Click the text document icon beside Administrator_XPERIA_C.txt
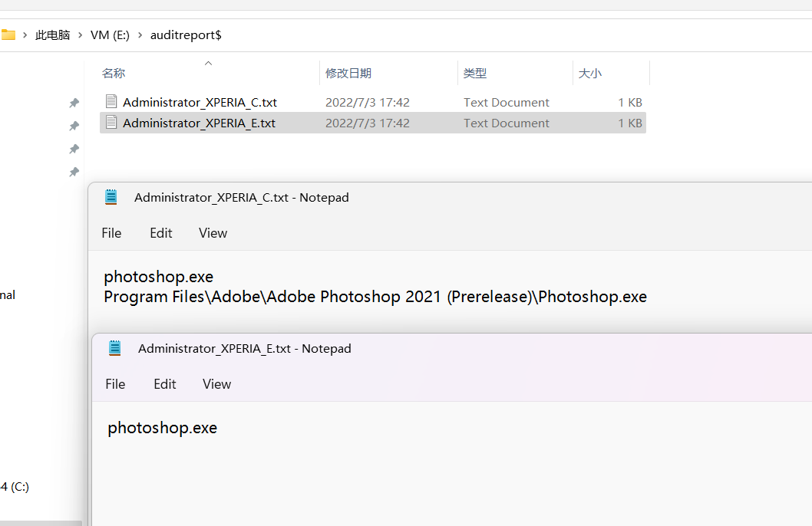The width and height of the screenshot is (812, 526). (111, 101)
